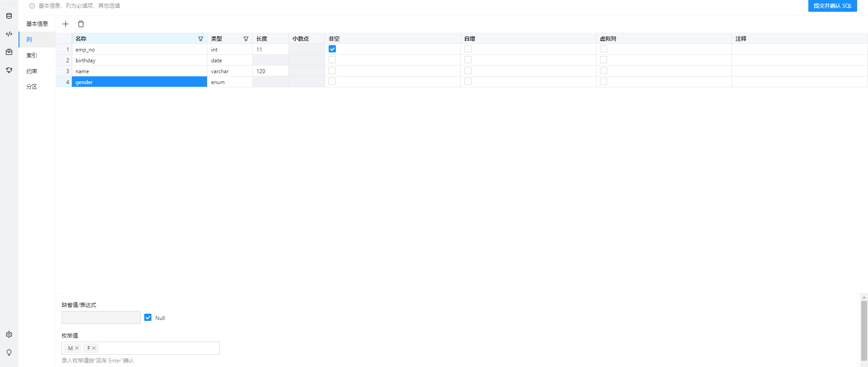The width and height of the screenshot is (868, 367).
Task: Check 虚拟列 for birthday row
Action: click(x=604, y=60)
